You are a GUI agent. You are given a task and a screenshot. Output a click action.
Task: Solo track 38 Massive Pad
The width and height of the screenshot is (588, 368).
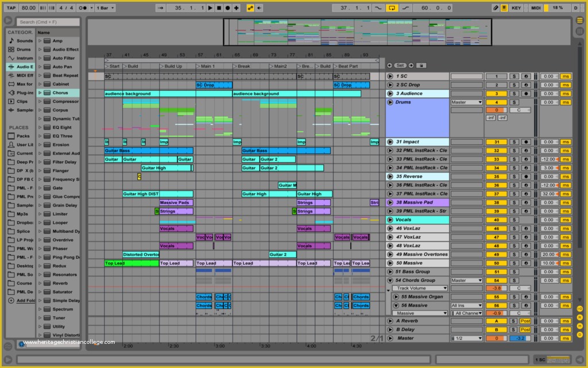pyautogui.click(x=514, y=202)
